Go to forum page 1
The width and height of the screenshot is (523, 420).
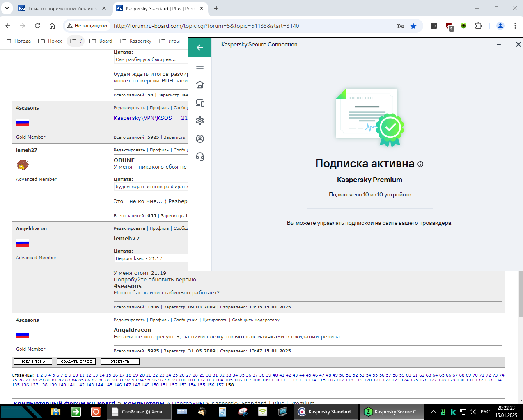coord(37,375)
